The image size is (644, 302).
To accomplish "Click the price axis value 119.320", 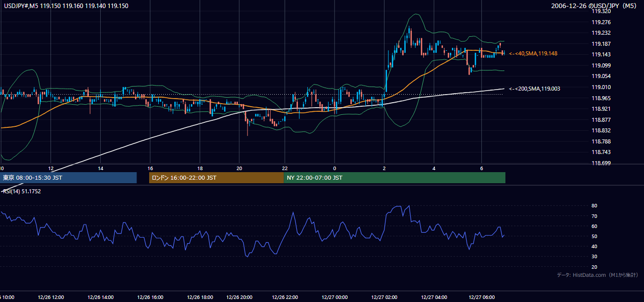I will [602, 11].
